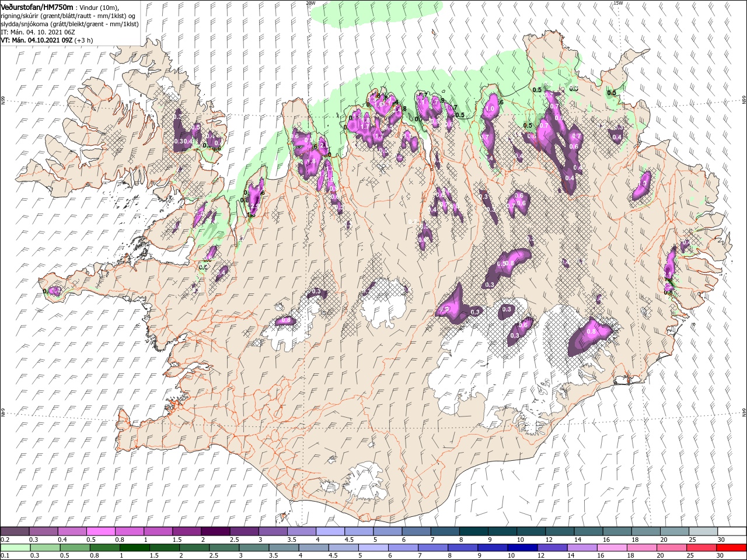747x560 pixels.
Task: Click the Veðurstofan/HM750m title text
Action: pos(37,6)
